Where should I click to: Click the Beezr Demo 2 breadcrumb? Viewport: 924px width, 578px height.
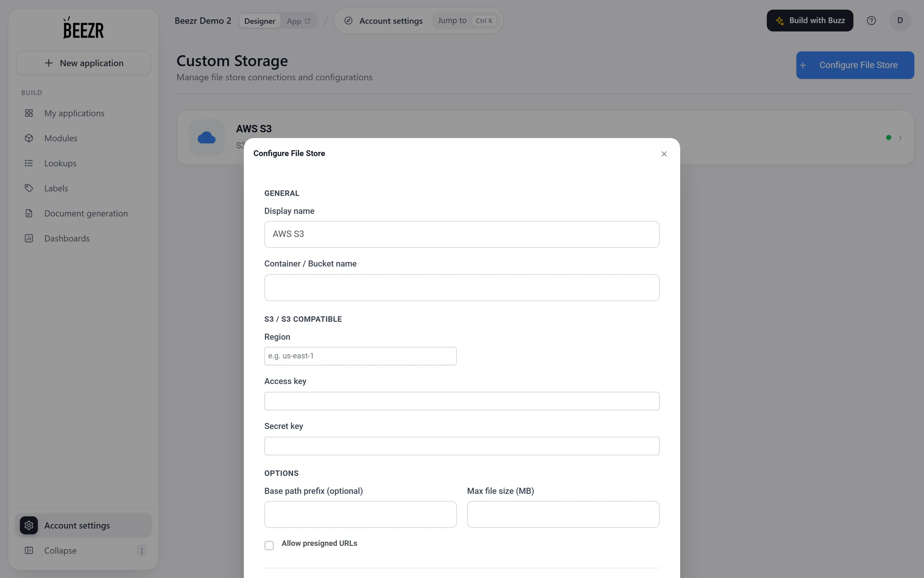(x=203, y=21)
